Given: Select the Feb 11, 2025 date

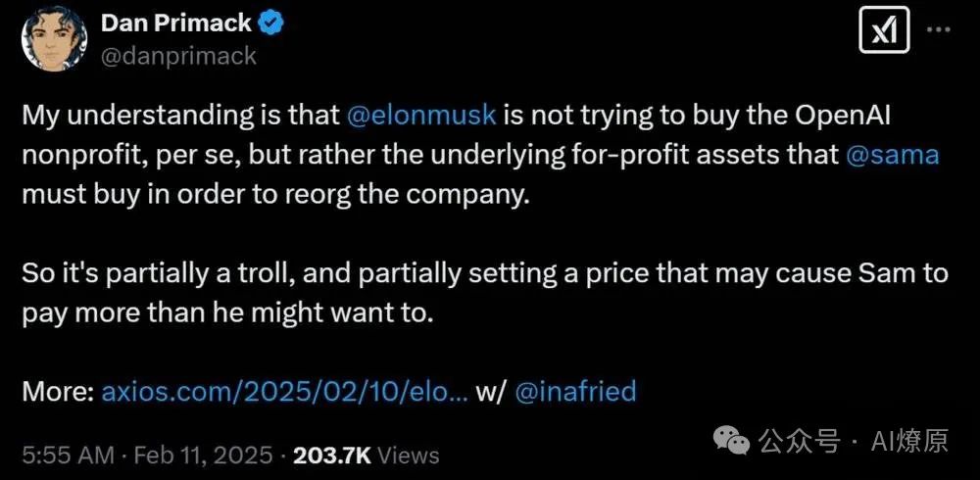Looking at the screenshot, I should tap(202, 455).
